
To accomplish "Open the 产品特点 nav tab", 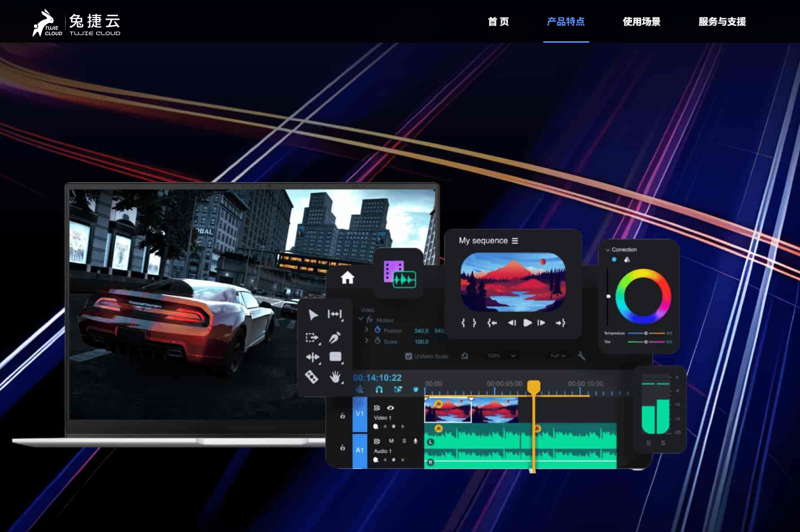I will (x=566, y=22).
